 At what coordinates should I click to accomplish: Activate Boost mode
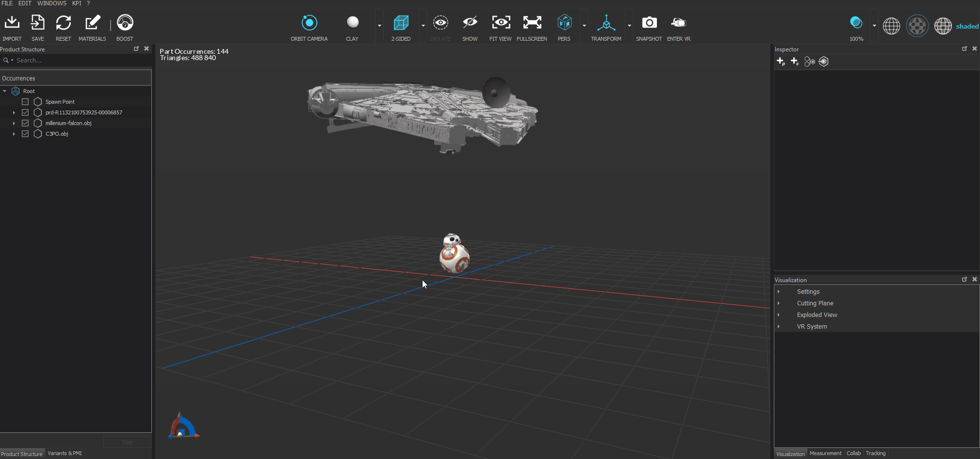(125, 22)
